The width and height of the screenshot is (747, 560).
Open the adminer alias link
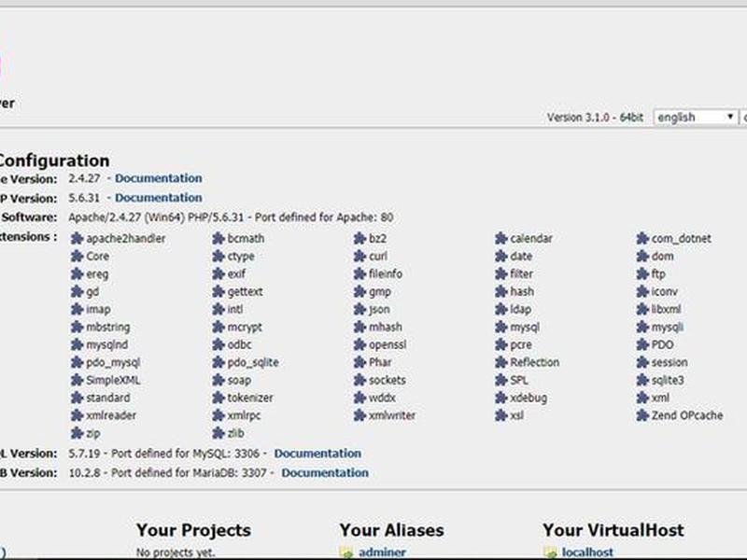click(382, 553)
